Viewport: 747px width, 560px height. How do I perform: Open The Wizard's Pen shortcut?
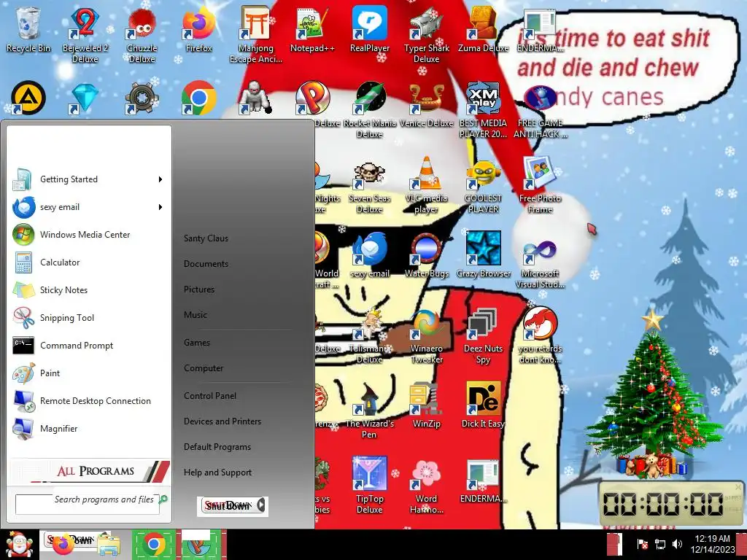370,411
